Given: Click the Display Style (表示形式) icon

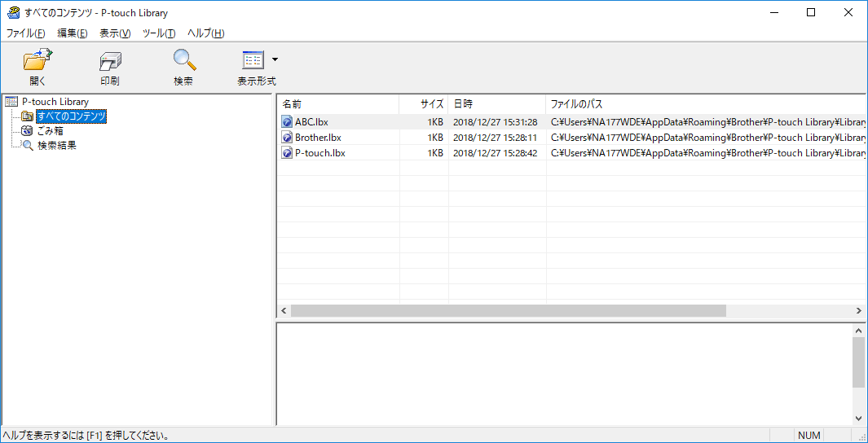Looking at the screenshot, I should (254, 59).
